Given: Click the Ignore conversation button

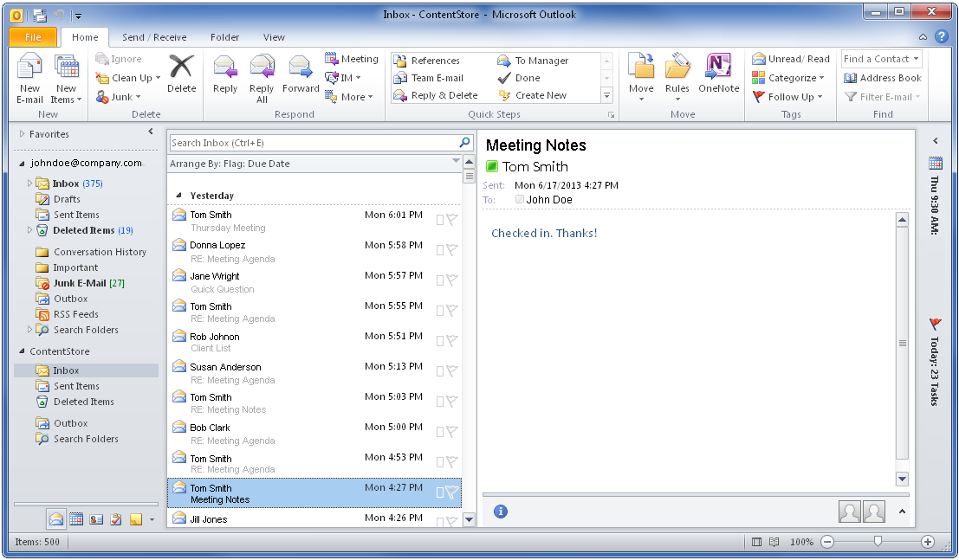Looking at the screenshot, I should coord(119,59).
